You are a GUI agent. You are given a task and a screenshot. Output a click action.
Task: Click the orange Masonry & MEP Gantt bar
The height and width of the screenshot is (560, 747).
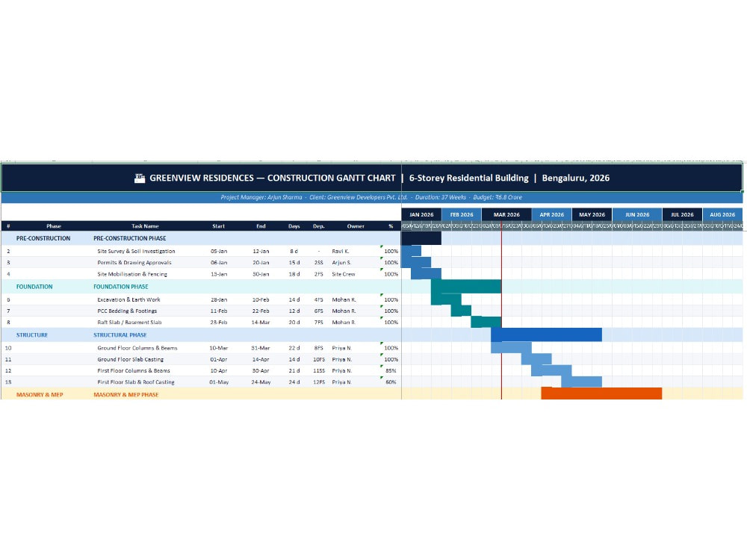601,393
